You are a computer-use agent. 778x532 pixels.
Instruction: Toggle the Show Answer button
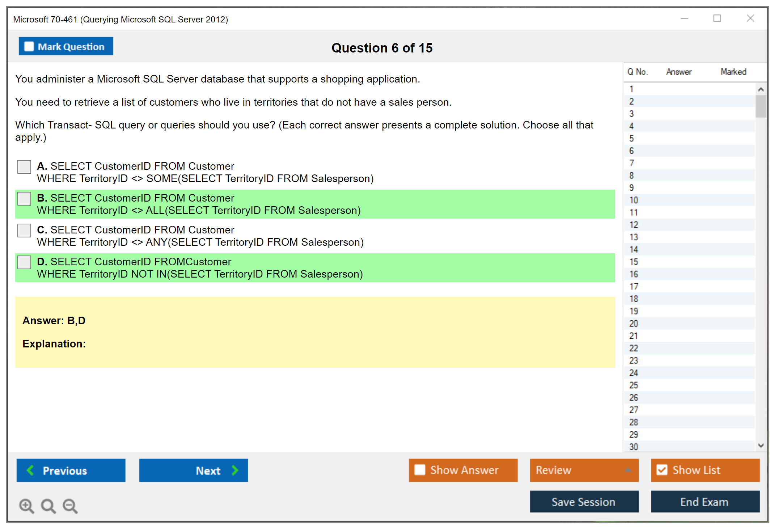coord(463,470)
